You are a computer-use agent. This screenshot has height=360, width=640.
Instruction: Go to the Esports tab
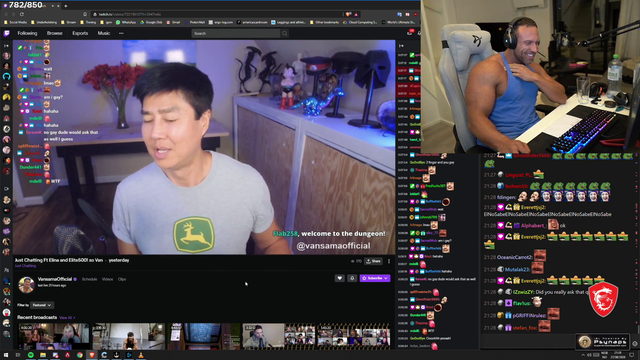pyautogui.click(x=80, y=33)
